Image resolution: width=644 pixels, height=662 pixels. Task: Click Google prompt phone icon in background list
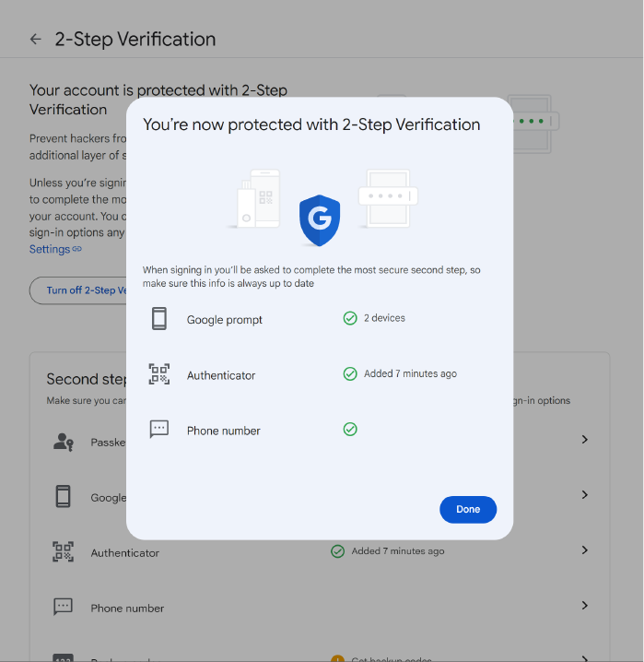64,496
